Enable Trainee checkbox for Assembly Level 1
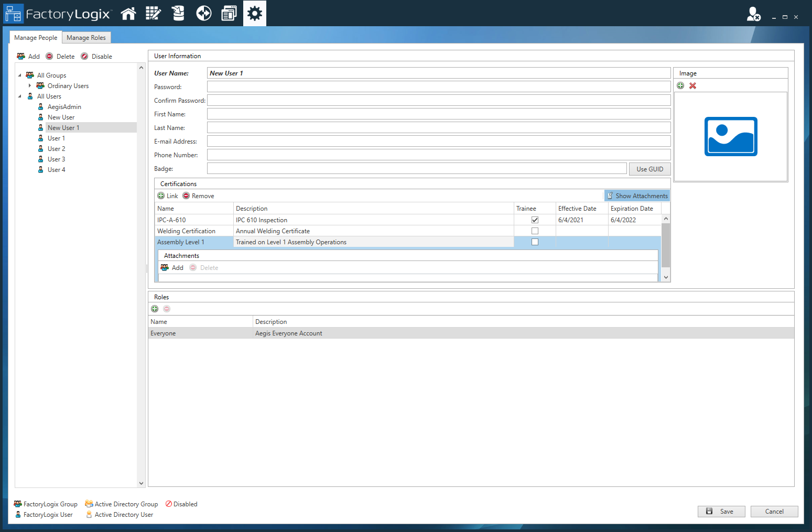 coord(535,242)
